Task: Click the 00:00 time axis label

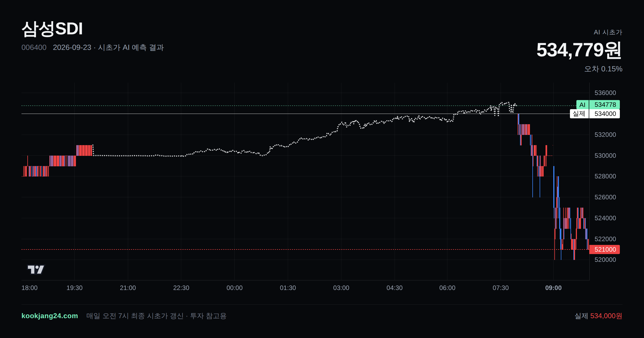Action: [235, 288]
